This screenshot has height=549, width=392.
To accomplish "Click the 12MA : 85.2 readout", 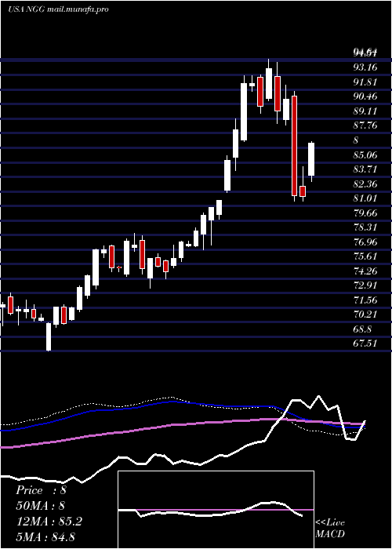I will click(49, 522).
